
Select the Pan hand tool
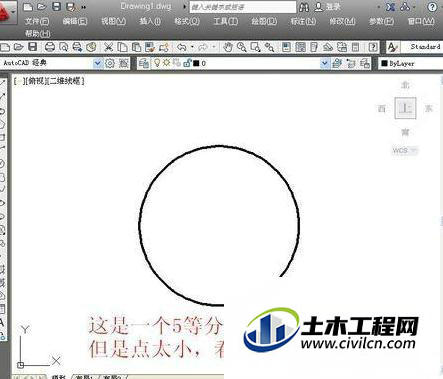tap(228, 47)
